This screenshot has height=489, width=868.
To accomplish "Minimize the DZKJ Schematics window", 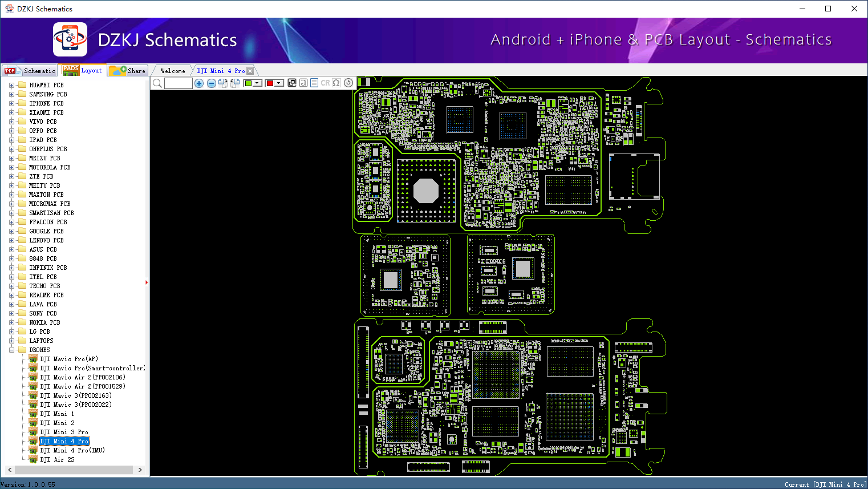I will tap(802, 9).
